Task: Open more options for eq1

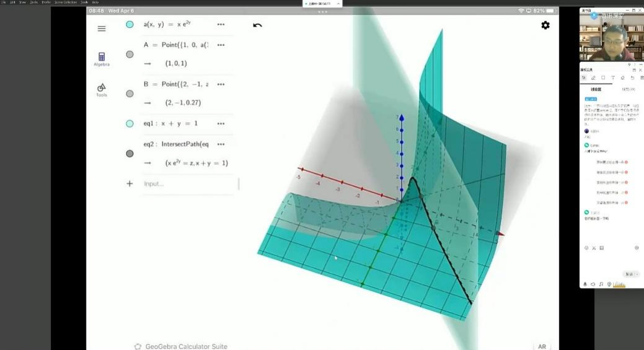Action: pyautogui.click(x=221, y=124)
